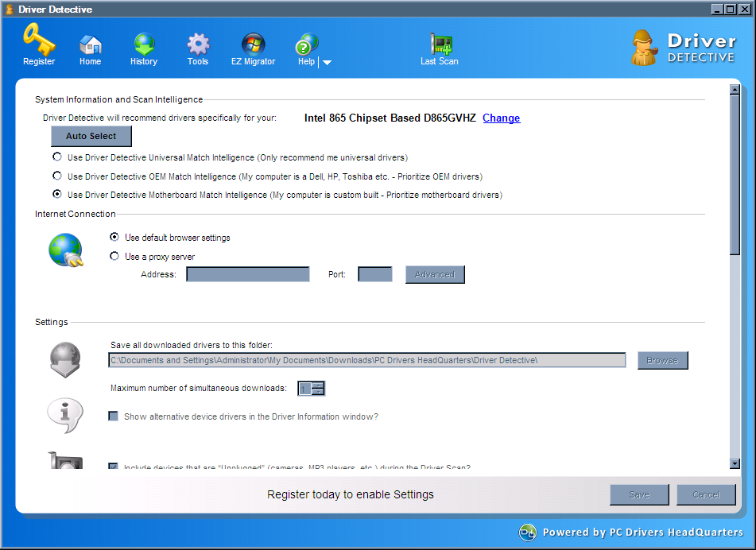
Task: Select the Tools gear icon
Action: (x=198, y=45)
